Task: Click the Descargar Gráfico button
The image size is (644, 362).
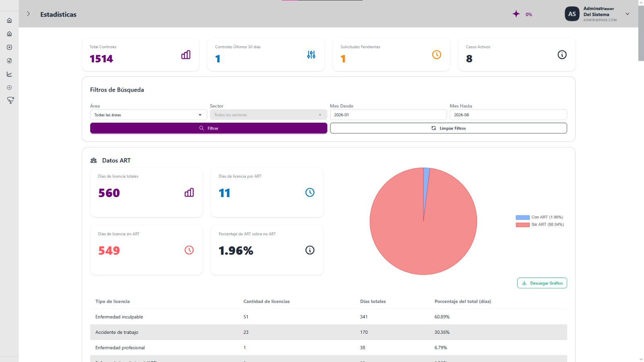Action: 542,283
